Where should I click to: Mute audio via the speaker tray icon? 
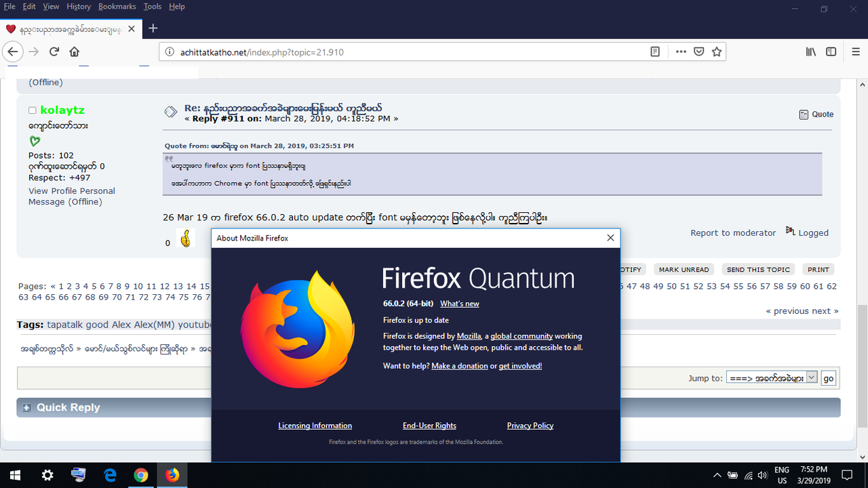[x=762, y=475]
